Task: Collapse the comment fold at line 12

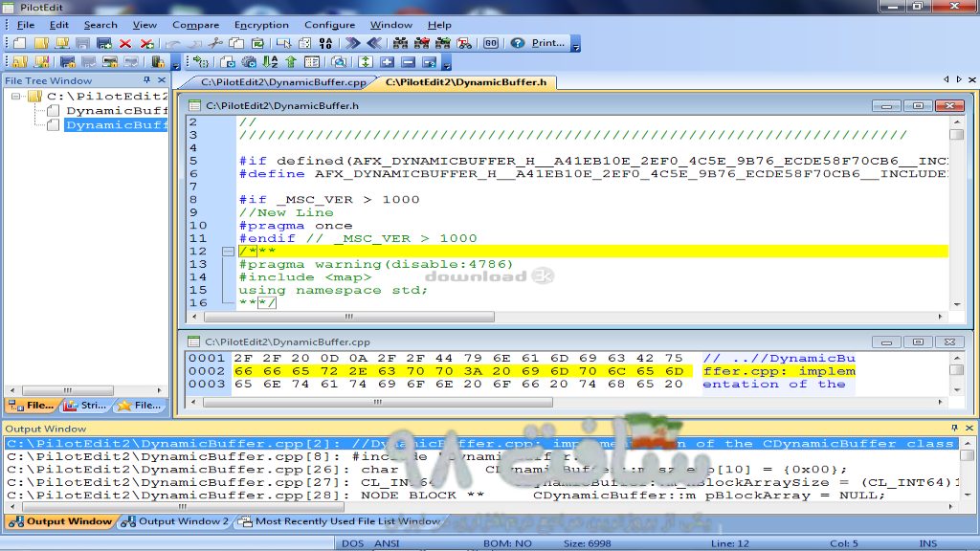Action: click(x=228, y=252)
